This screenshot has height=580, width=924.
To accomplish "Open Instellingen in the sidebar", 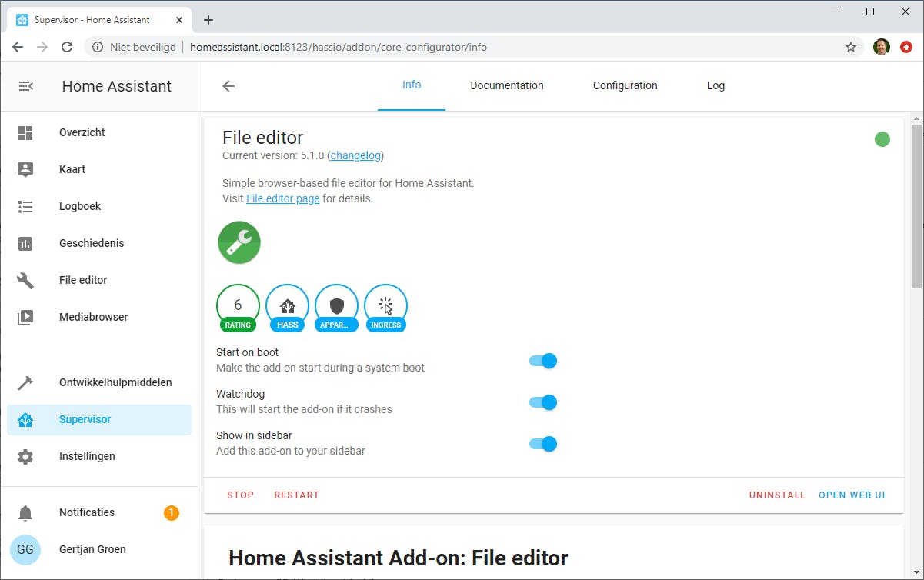I will pyautogui.click(x=99, y=456).
